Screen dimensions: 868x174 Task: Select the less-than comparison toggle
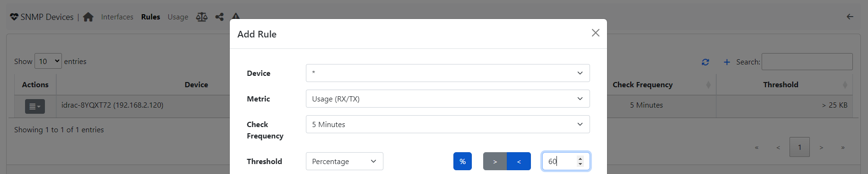(519, 161)
